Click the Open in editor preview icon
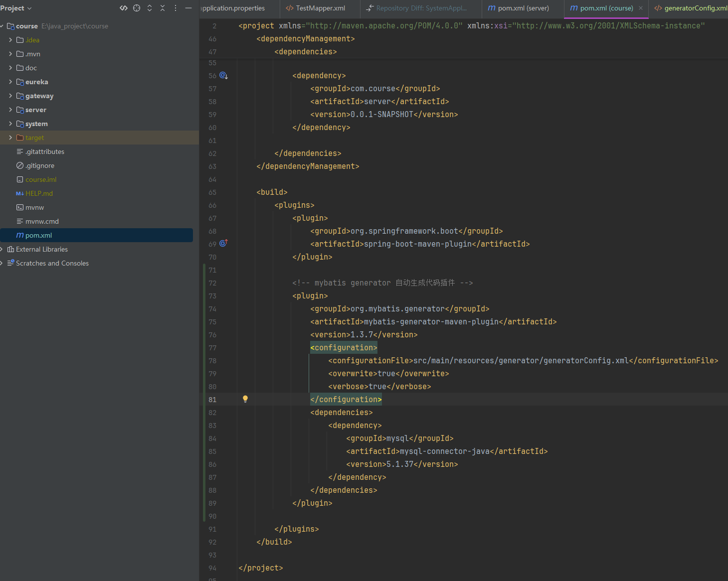This screenshot has width=728, height=581. click(x=124, y=8)
